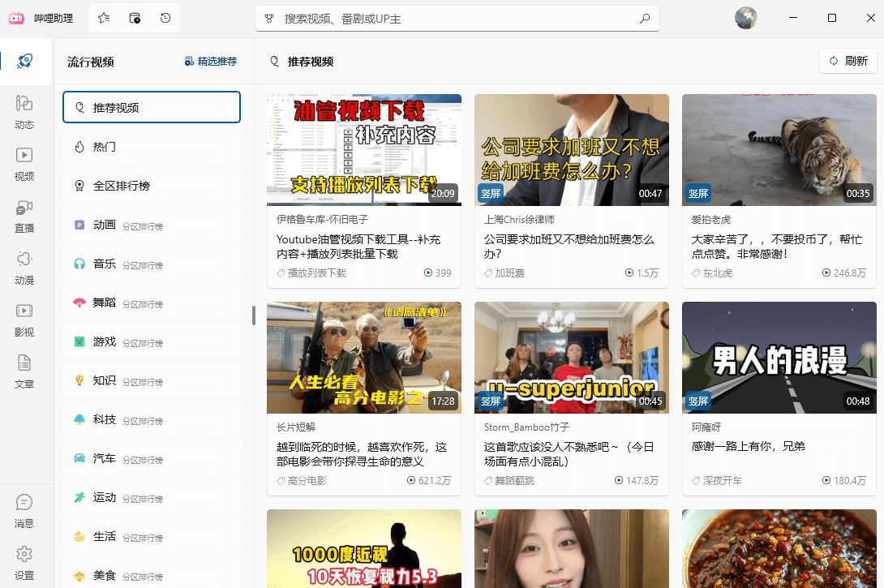884x588 pixels.
Task: Click the favorites star icon in the title bar
Action: tap(103, 16)
